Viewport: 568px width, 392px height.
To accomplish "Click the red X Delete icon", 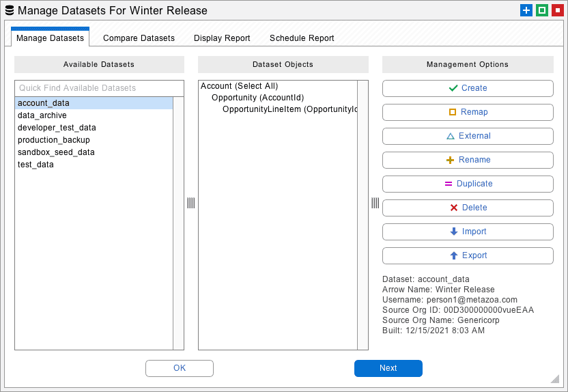I will [454, 208].
